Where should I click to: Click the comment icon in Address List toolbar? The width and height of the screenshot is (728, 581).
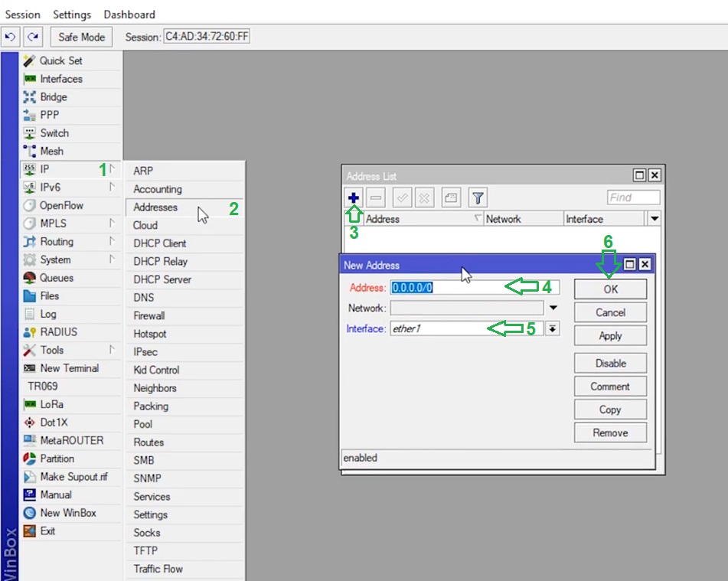coord(451,197)
